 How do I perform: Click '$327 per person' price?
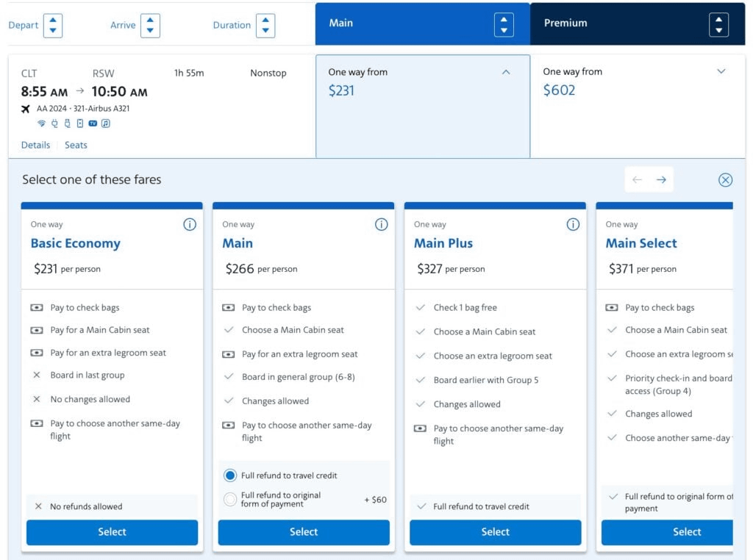pos(451,269)
